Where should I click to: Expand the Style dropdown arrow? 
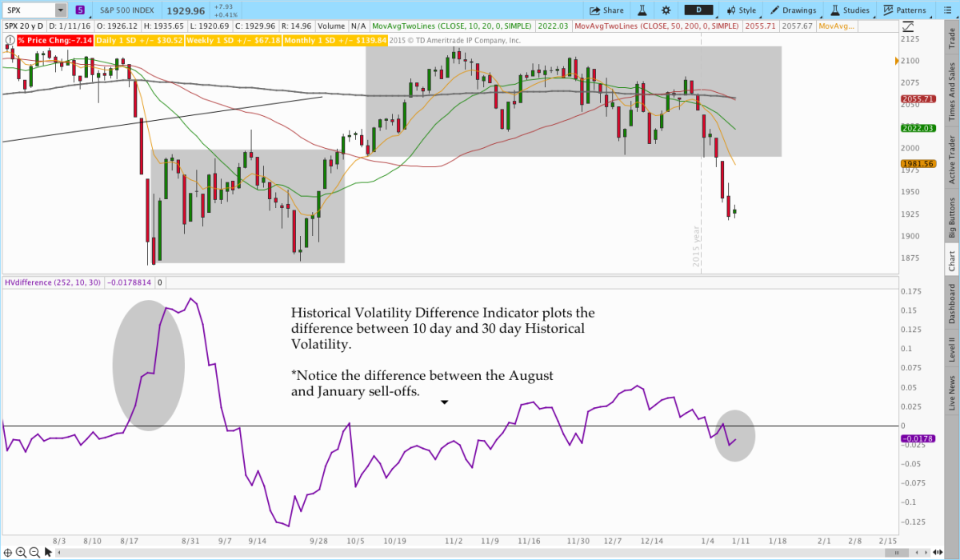(x=760, y=17)
